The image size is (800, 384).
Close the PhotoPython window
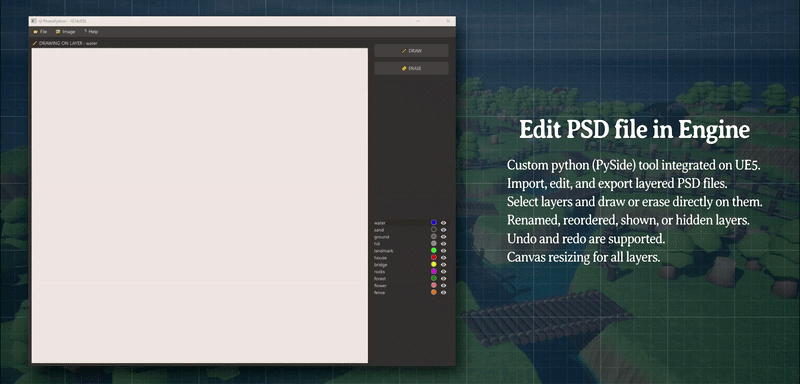(x=448, y=21)
